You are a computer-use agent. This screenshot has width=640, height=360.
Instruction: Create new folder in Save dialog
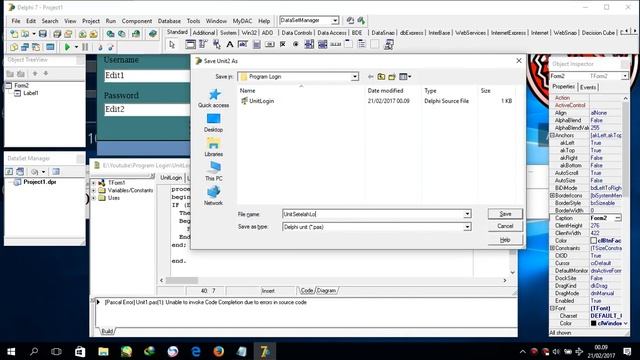pyautogui.click(x=392, y=77)
